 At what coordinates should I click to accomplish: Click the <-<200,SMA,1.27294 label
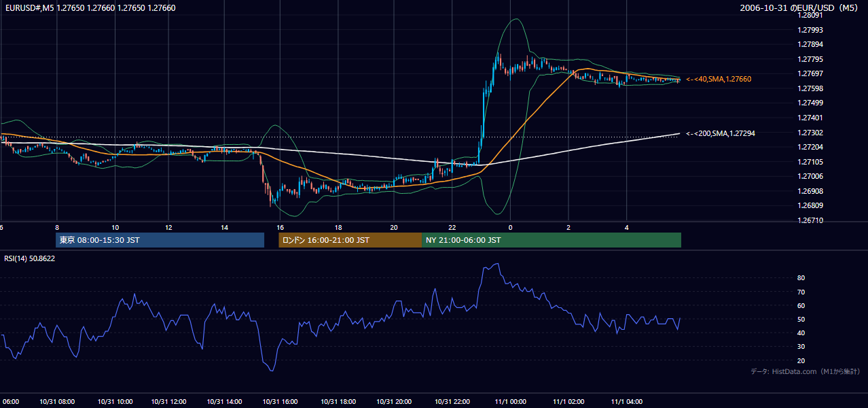pos(721,134)
